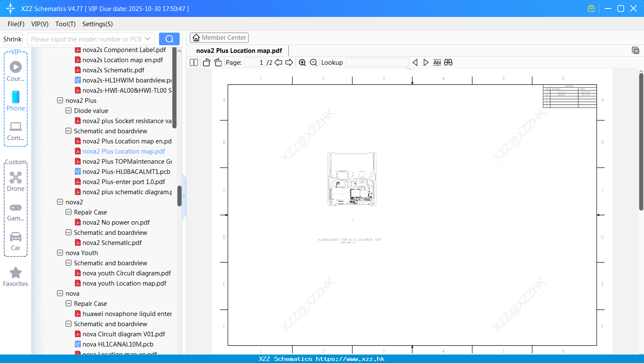The height and width of the screenshot is (363, 644).
Task: Click the PDF viewer vertical scrollbar
Action: point(641,142)
